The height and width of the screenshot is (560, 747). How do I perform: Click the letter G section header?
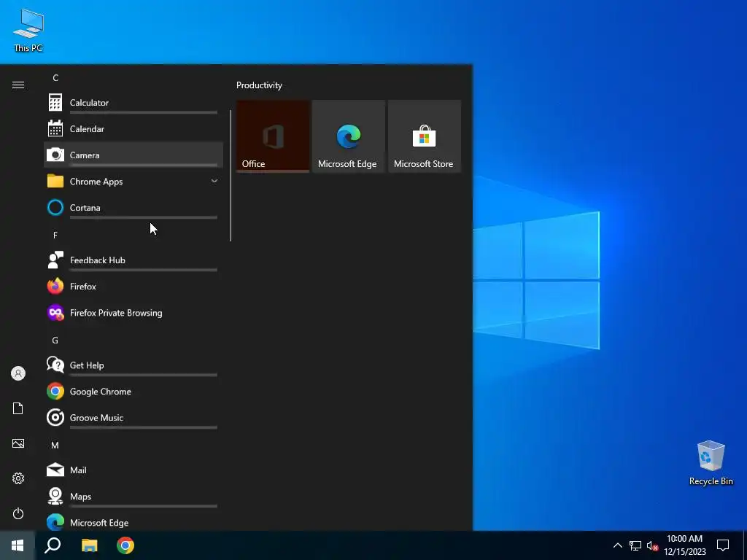(x=55, y=340)
